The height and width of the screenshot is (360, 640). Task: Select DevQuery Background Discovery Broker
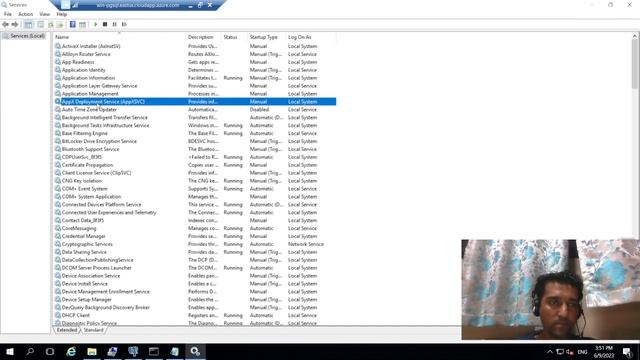tap(106, 307)
